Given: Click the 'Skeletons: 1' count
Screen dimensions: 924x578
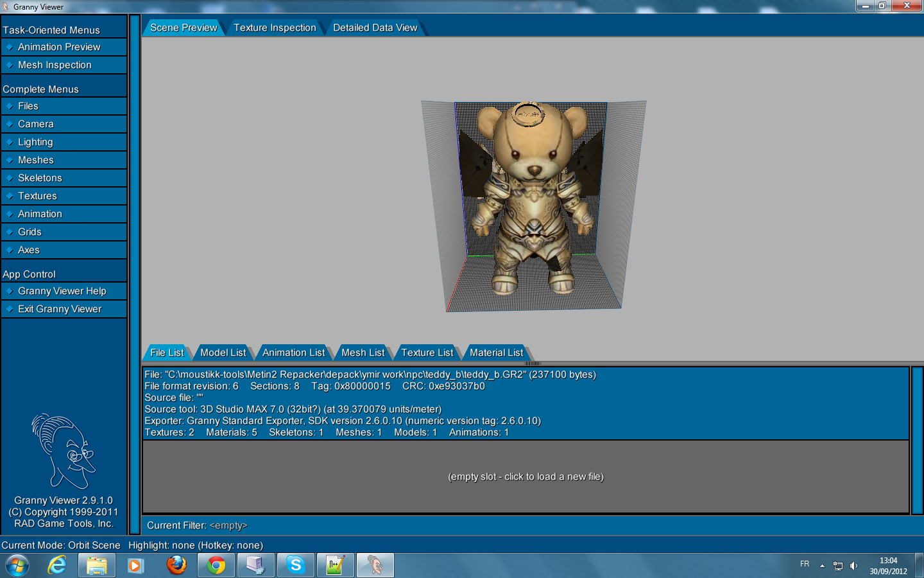Looking at the screenshot, I should tap(296, 432).
